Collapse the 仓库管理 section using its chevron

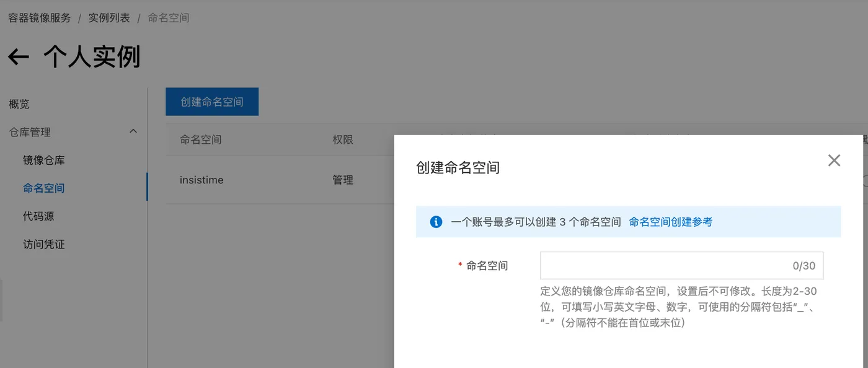click(133, 131)
